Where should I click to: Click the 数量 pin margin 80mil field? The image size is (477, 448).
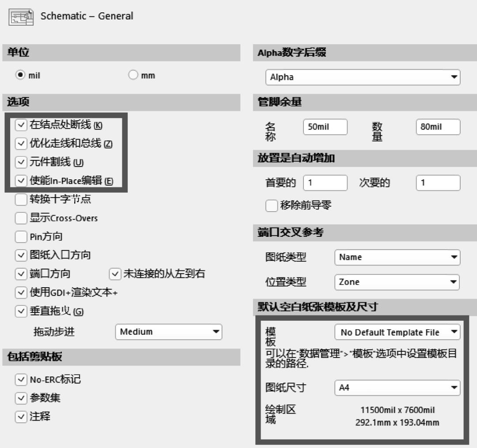pyautogui.click(x=438, y=127)
